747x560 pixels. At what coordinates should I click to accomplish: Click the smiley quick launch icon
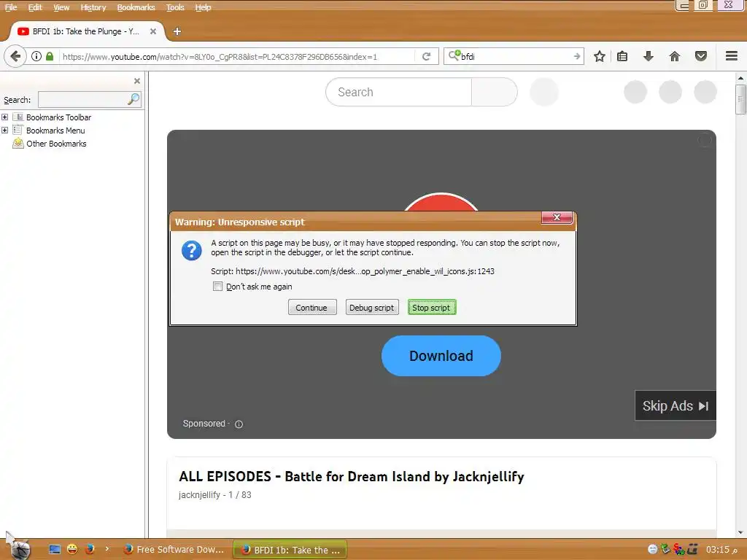pyautogui.click(x=72, y=549)
